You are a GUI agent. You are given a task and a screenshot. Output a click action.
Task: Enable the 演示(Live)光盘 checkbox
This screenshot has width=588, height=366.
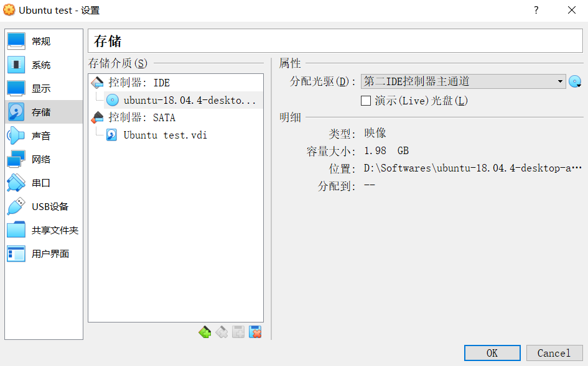[x=366, y=101]
